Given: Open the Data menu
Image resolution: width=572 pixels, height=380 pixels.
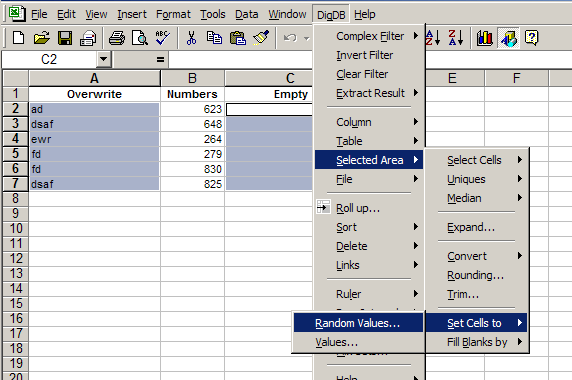Looking at the screenshot, I should pyautogui.click(x=247, y=14).
